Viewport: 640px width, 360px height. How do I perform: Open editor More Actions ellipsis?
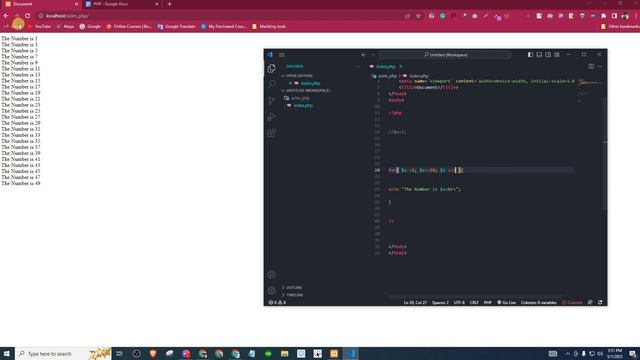[600, 66]
